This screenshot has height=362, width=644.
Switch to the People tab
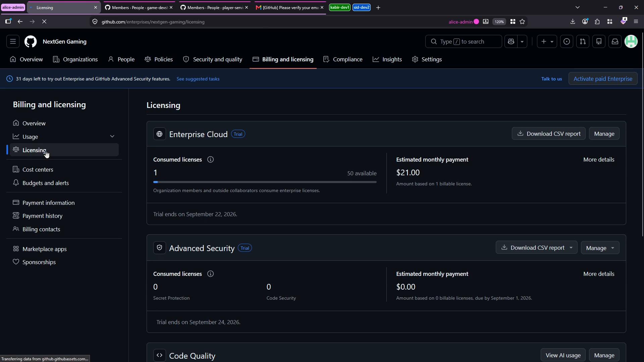tap(121, 59)
